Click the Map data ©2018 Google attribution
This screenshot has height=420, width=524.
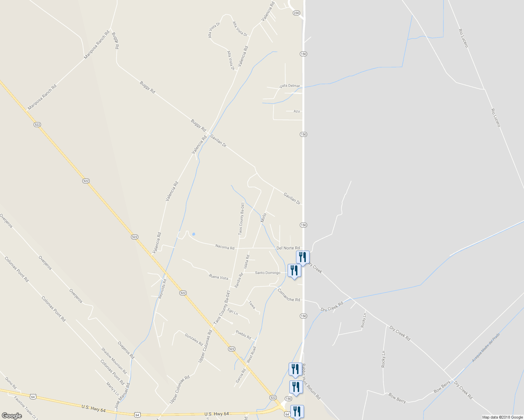[502, 417]
